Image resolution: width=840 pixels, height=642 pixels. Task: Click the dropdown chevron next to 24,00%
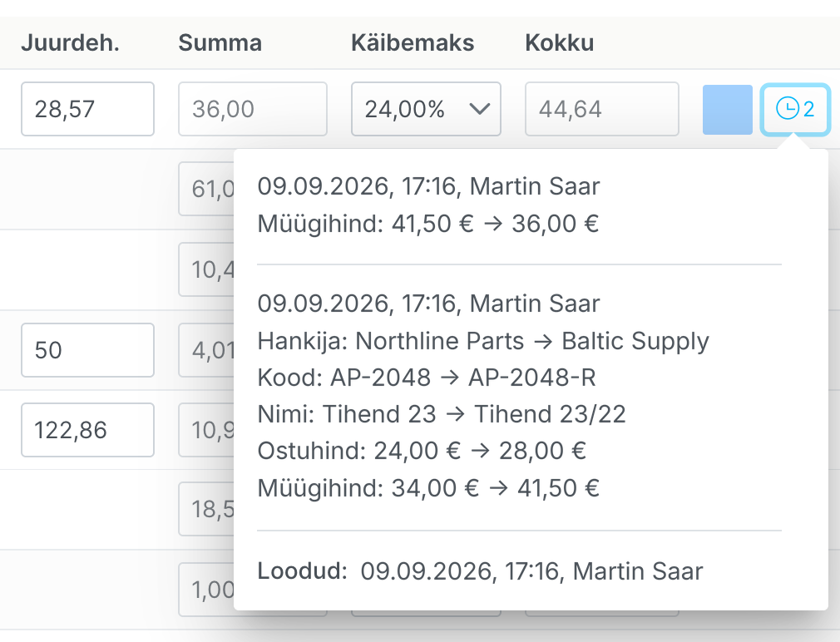click(479, 109)
